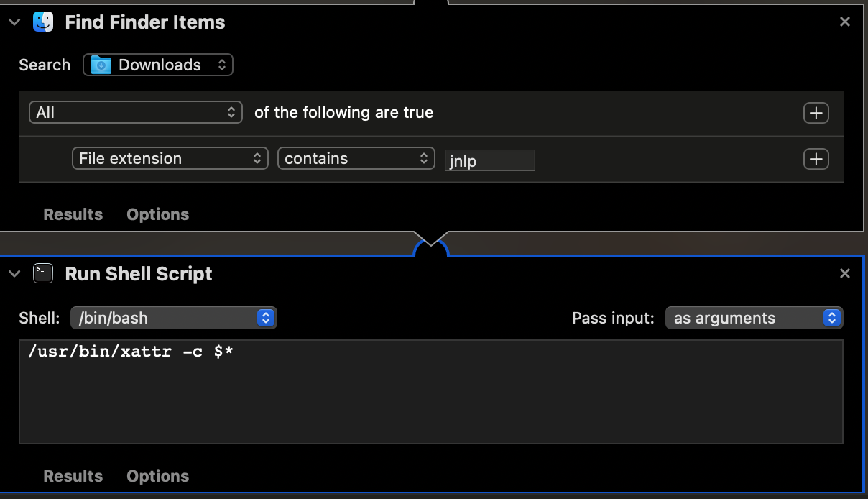This screenshot has width=868, height=499.
Task: Click the jnlp extension text field
Action: pos(489,160)
